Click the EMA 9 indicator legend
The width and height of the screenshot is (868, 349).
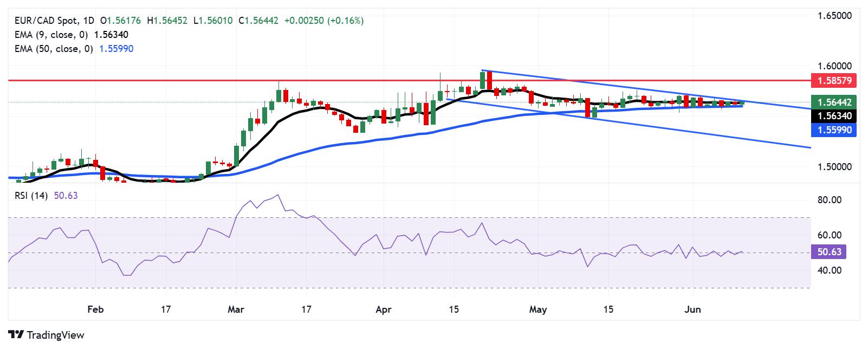[72, 35]
